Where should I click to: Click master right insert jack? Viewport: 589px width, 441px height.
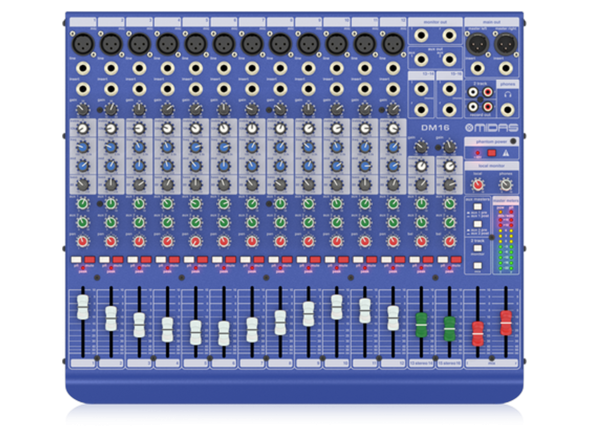click(x=506, y=69)
